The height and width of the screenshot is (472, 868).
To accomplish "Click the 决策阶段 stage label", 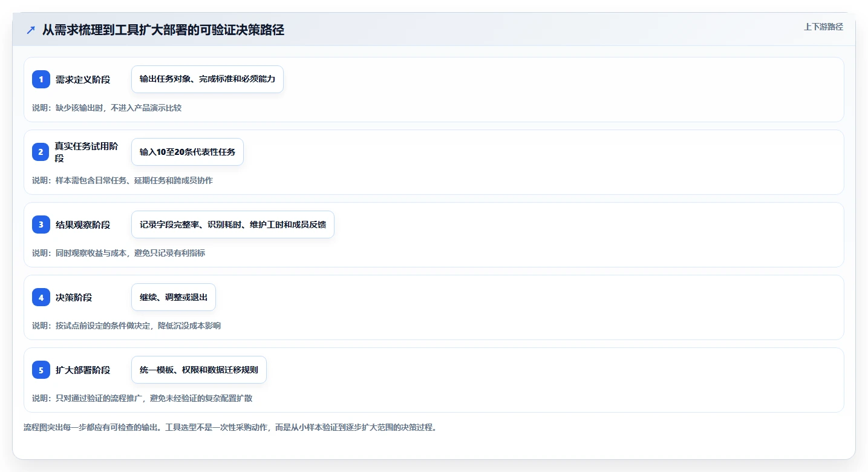I will [x=74, y=297].
